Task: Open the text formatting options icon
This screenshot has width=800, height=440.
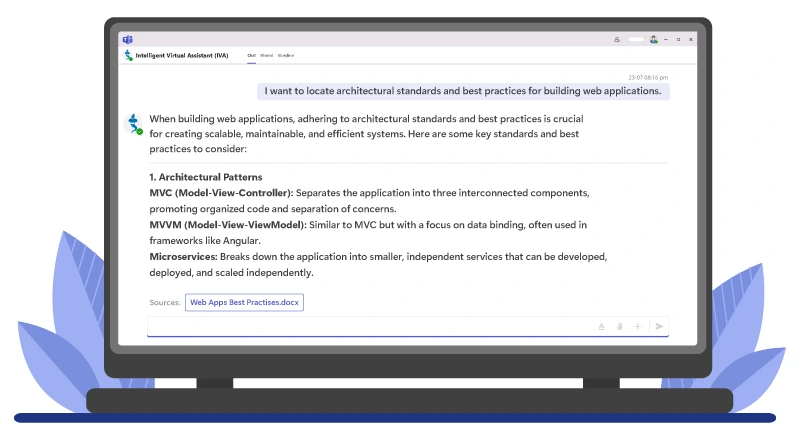Action: pos(601,326)
